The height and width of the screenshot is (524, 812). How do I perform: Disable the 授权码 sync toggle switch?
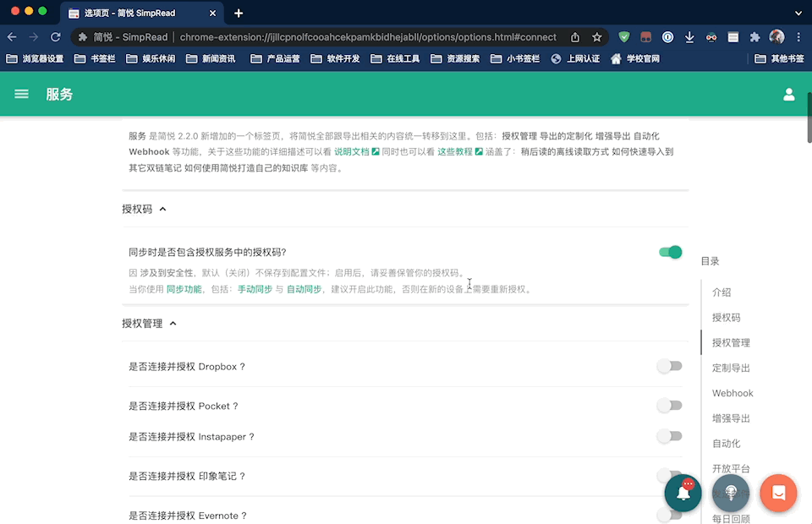[669, 251]
